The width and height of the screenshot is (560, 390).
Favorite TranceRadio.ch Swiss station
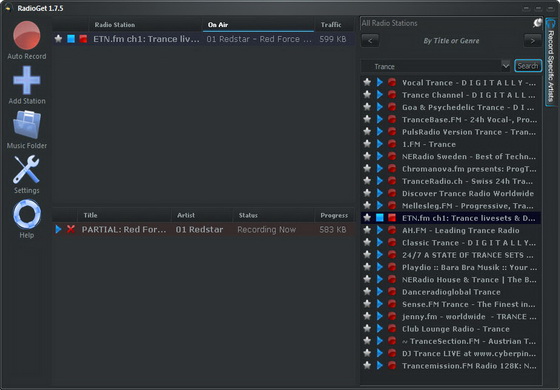coord(367,181)
